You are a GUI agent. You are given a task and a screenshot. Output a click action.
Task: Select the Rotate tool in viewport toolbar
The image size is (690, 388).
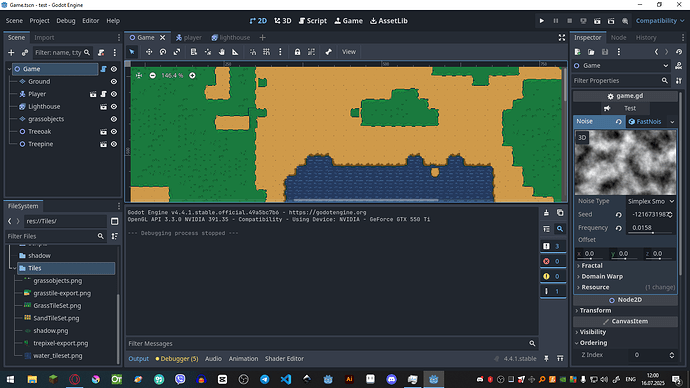click(163, 52)
